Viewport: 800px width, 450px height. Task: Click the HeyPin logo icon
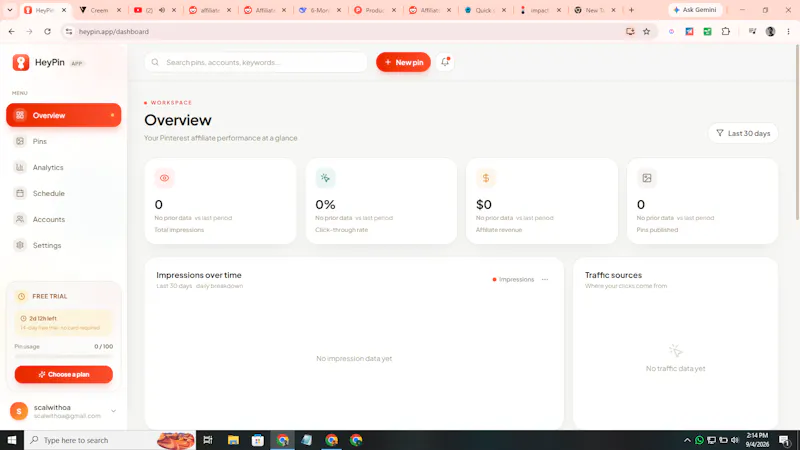click(x=21, y=62)
